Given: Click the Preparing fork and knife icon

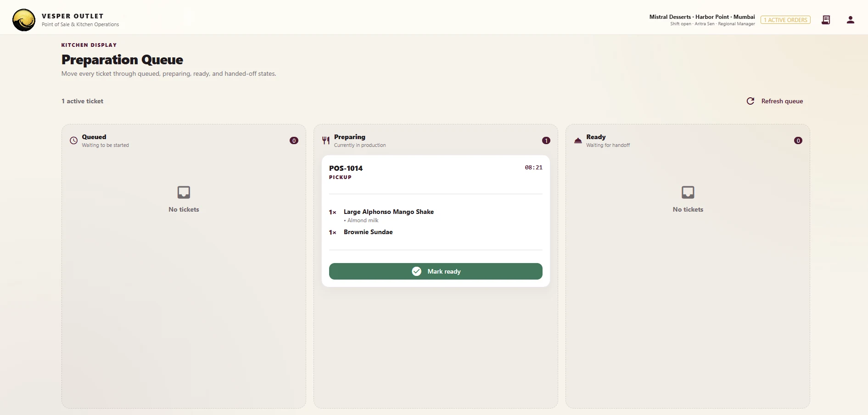Looking at the screenshot, I should pos(326,140).
